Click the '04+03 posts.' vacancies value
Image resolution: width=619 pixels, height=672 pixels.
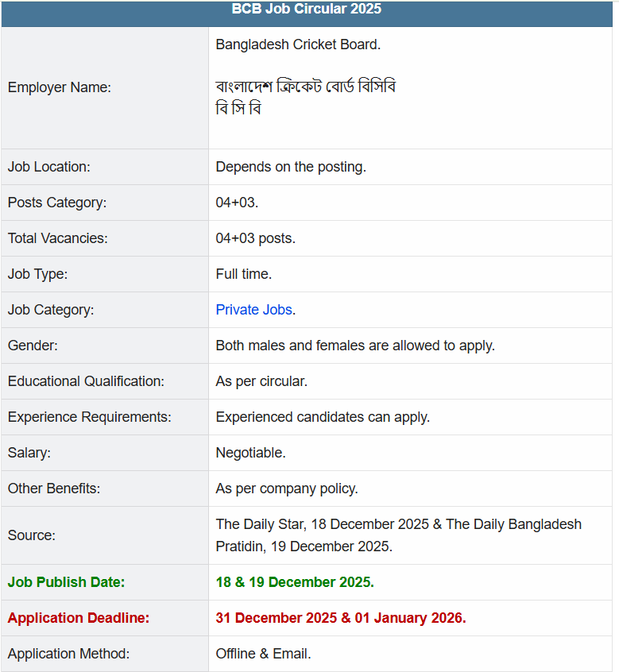click(x=255, y=238)
